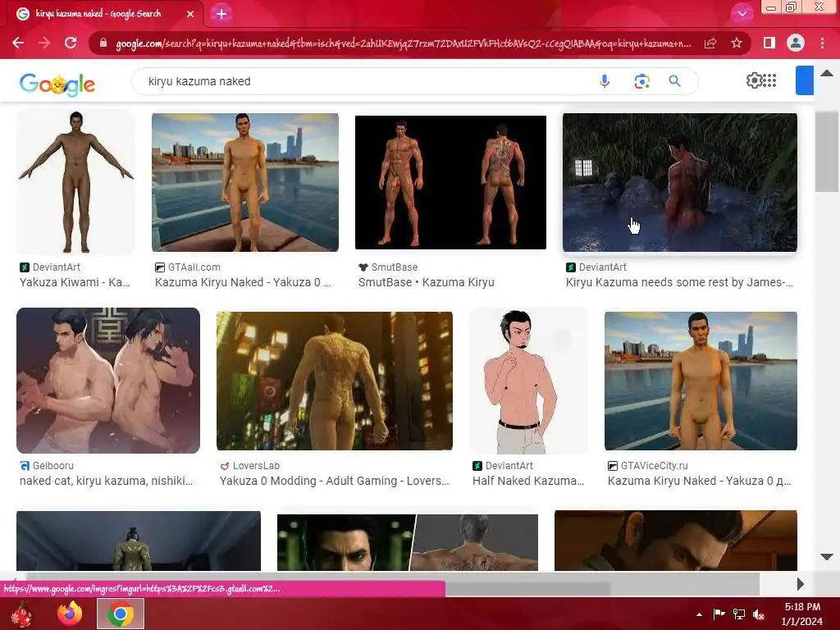Click the DeviantArt label above 'Kiryu Kazuma needs some rest'
The width and height of the screenshot is (840, 630).
tap(603, 267)
